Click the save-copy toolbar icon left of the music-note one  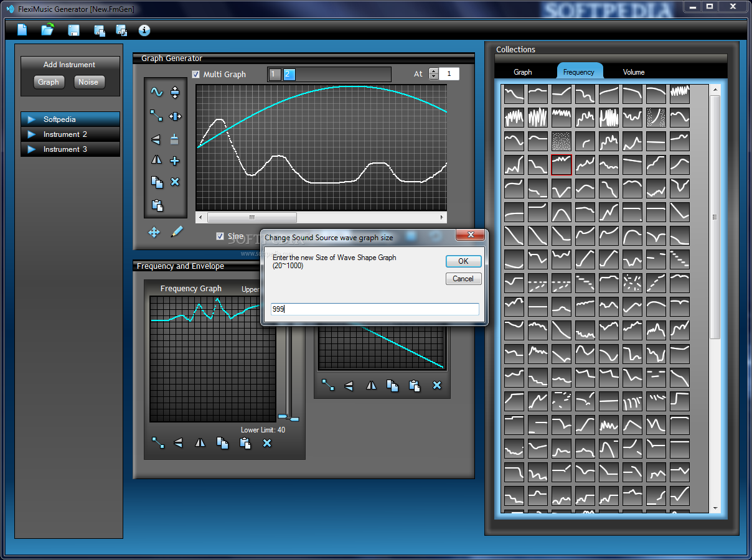tap(99, 30)
